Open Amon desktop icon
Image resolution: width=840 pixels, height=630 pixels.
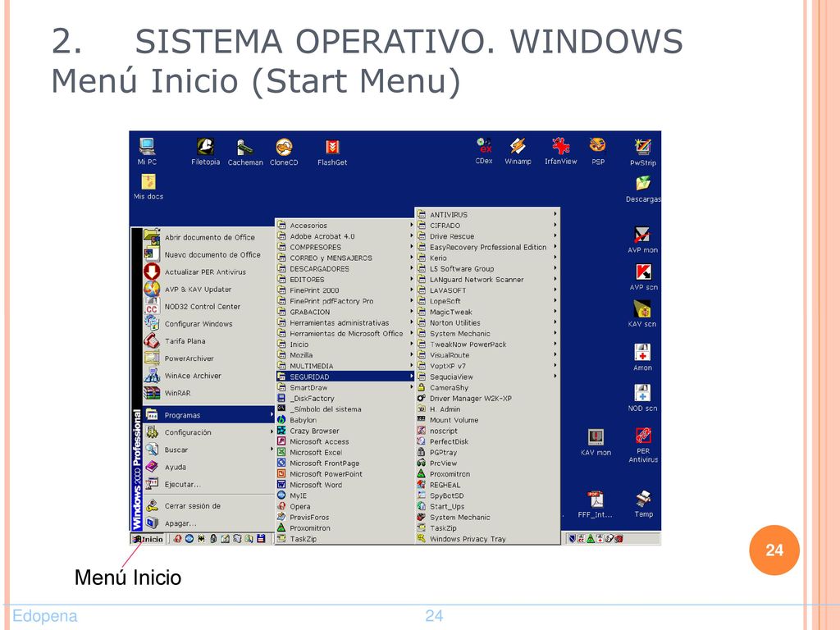642,358
